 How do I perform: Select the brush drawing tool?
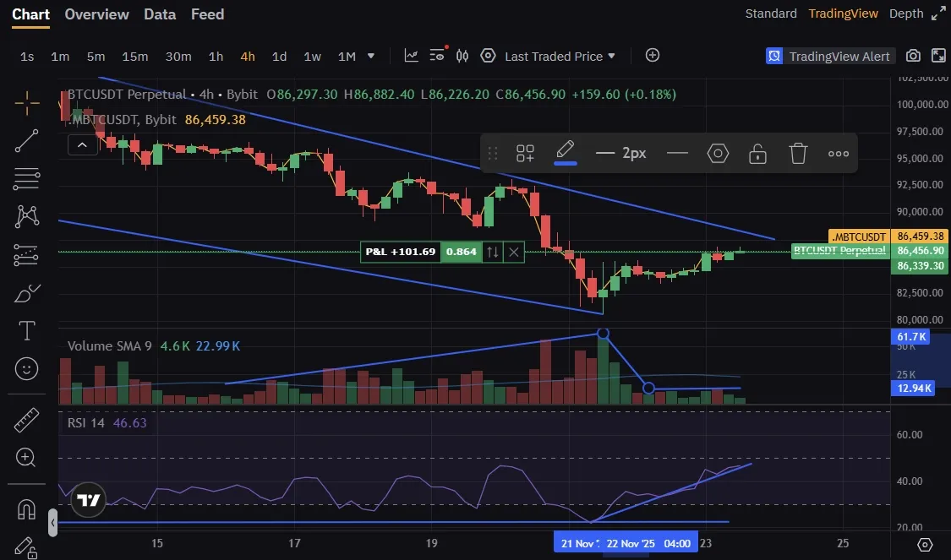[x=27, y=293]
